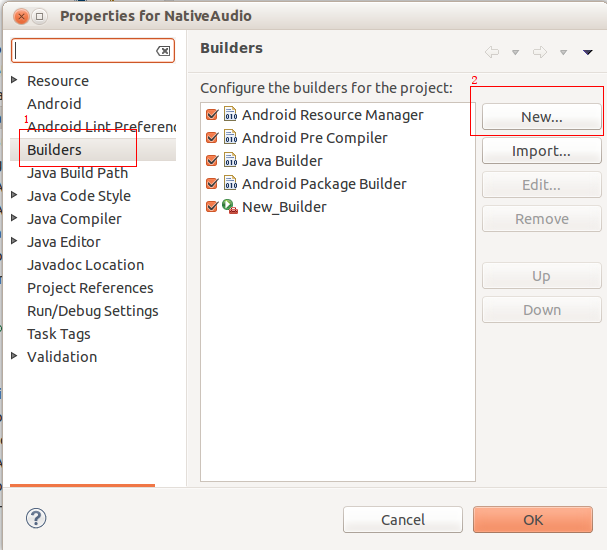Select the Validation page label
The width and height of the screenshot is (607, 550).
coord(62,357)
